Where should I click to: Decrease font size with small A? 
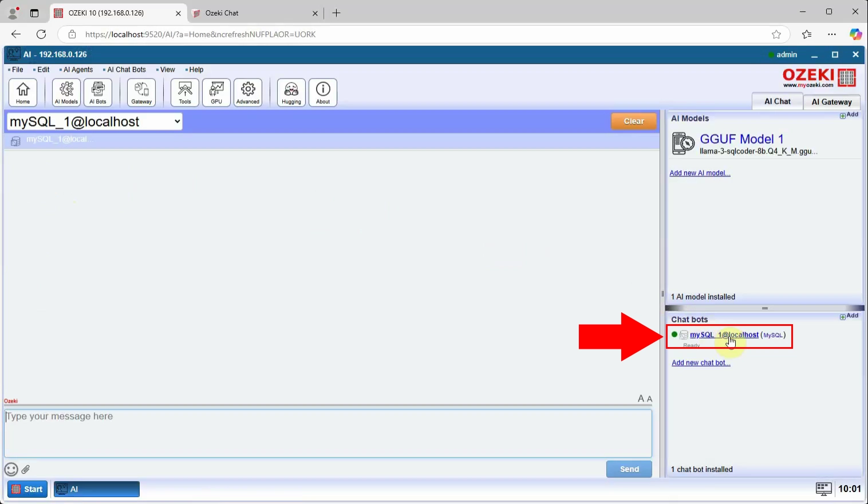649,399
